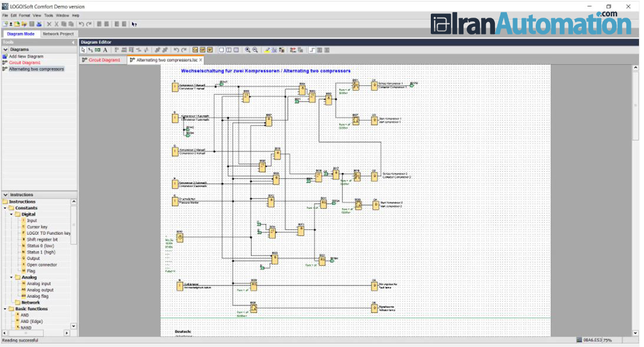644x347 pixels.
Task: Click the third yellow block toolbar icon
Action: 210,50
